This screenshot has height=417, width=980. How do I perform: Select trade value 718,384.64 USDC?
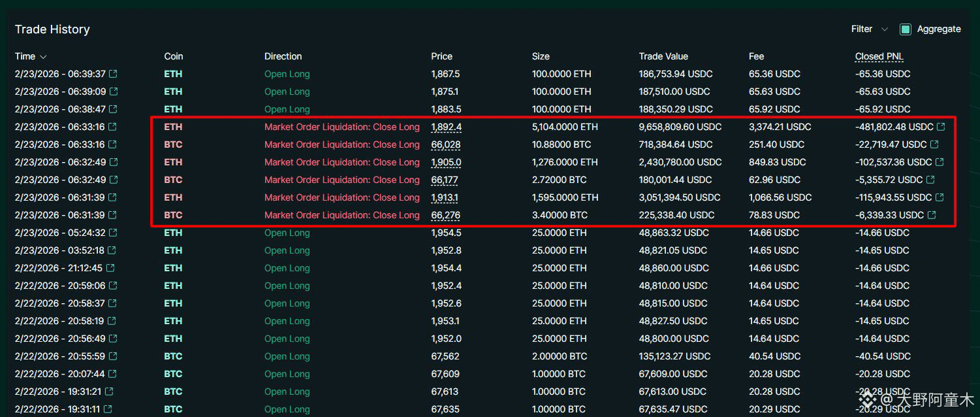pyautogui.click(x=675, y=144)
